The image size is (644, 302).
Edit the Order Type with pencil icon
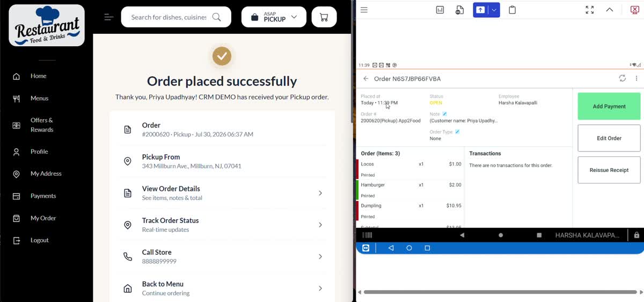pyautogui.click(x=457, y=132)
